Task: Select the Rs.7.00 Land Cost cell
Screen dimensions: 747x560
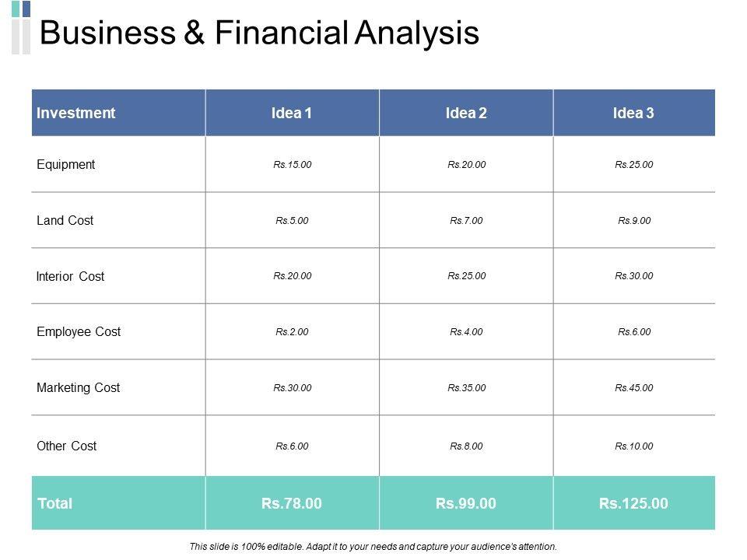Action: (x=466, y=220)
